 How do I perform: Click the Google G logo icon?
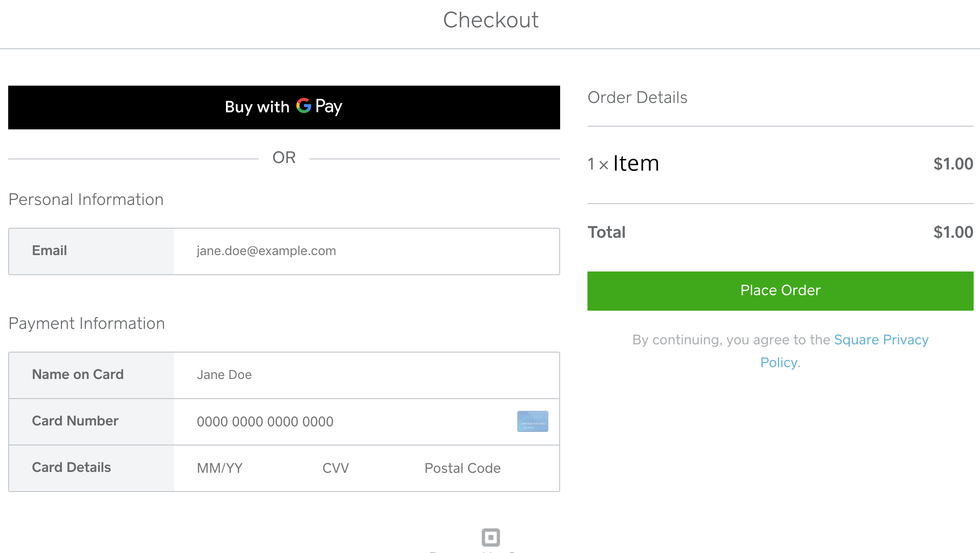click(x=303, y=106)
